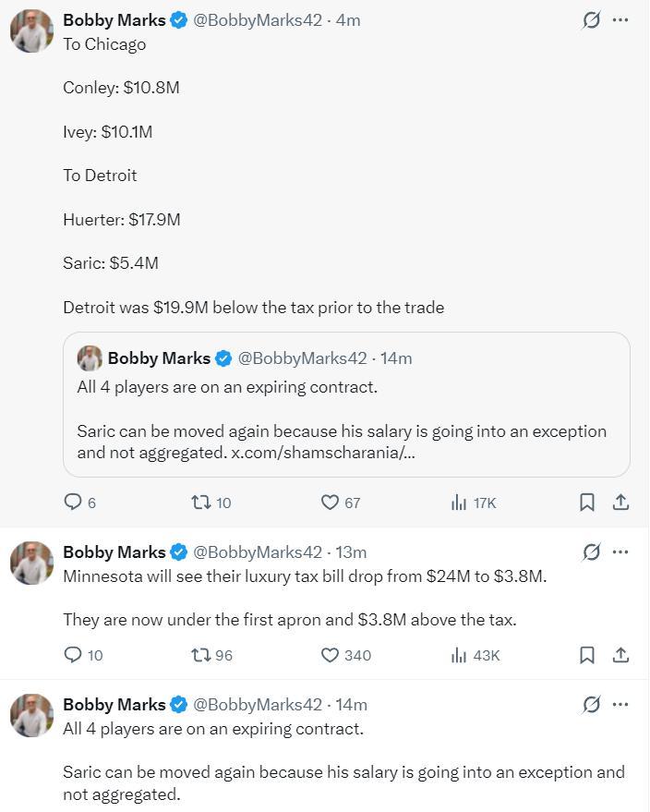Reply to the Chicago trade tweet
The image size is (650, 812).
pos(73,503)
